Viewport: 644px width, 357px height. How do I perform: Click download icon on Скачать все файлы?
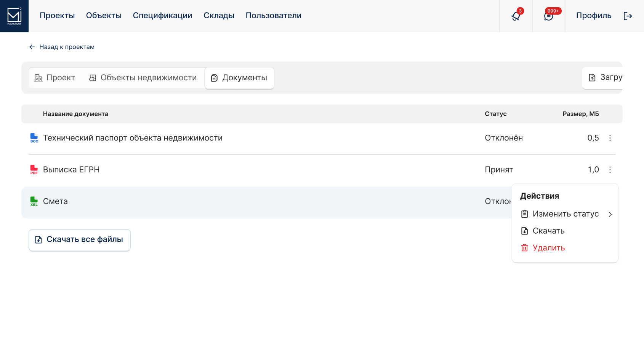coord(38,240)
